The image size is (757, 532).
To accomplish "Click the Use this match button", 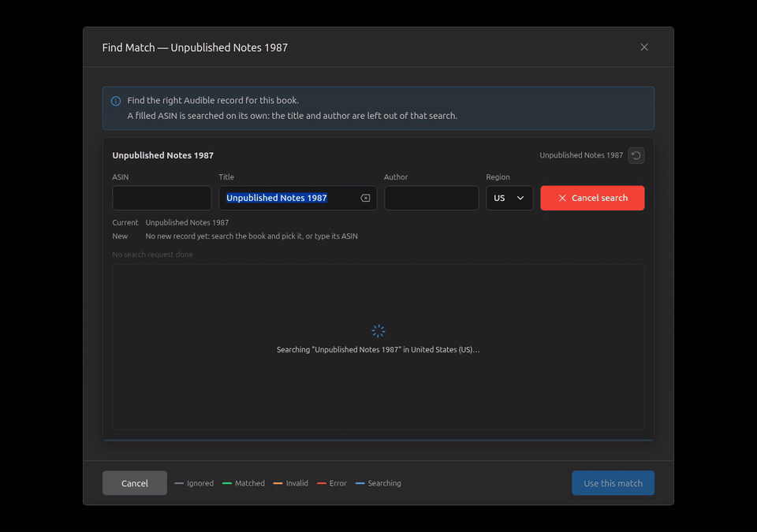I will click(613, 483).
